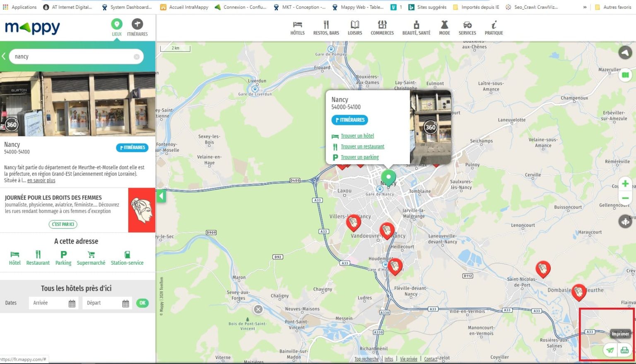636x364 pixels.
Task: Open the BEAUTÉ, SANTÉ category
Action: pyautogui.click(x=416, y=26)
